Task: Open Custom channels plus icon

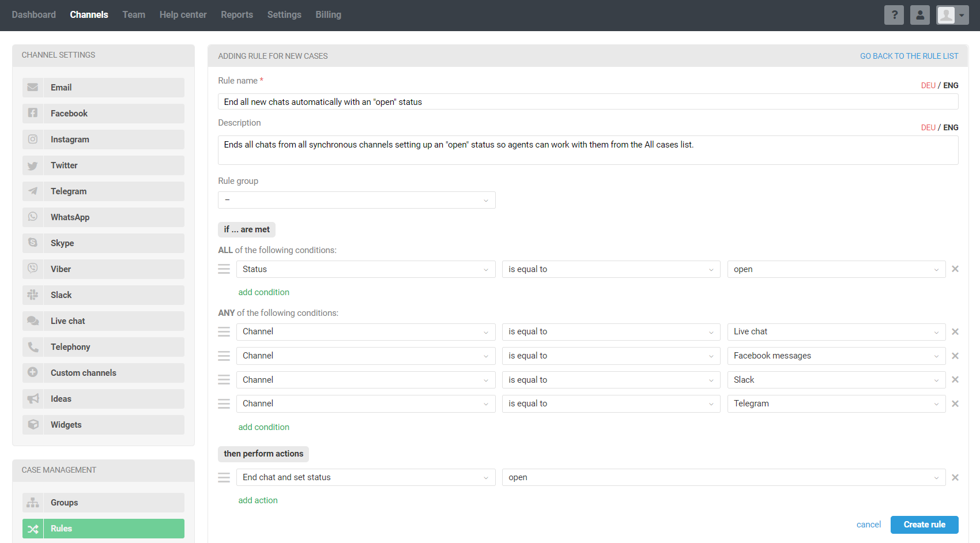Action: click(33, 373)
